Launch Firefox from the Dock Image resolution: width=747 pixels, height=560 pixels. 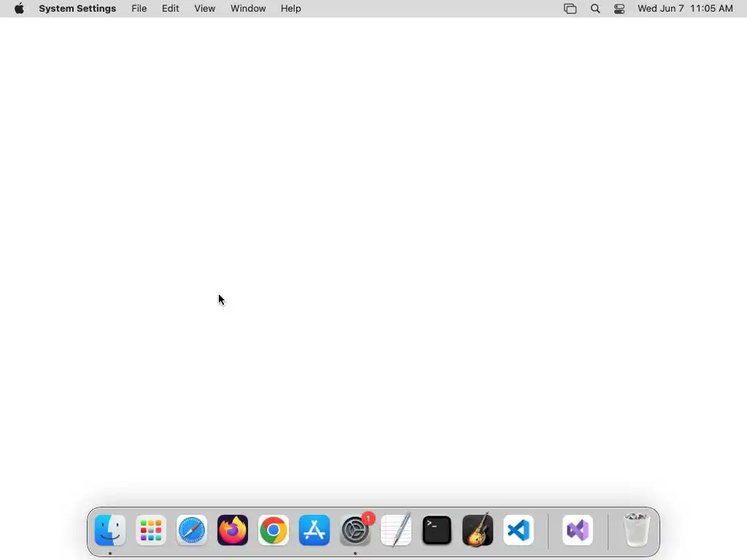pos(233,530)
